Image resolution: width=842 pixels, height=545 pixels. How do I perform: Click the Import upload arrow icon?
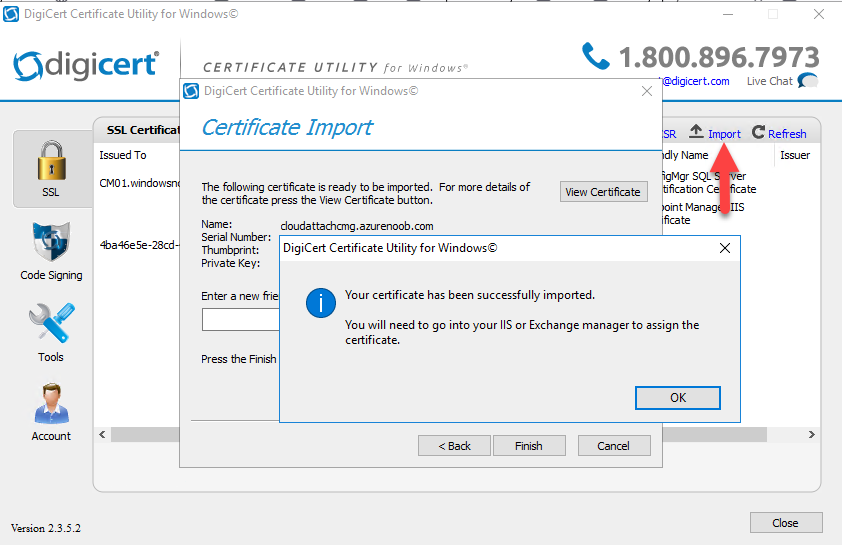click(x=696, y=131)
